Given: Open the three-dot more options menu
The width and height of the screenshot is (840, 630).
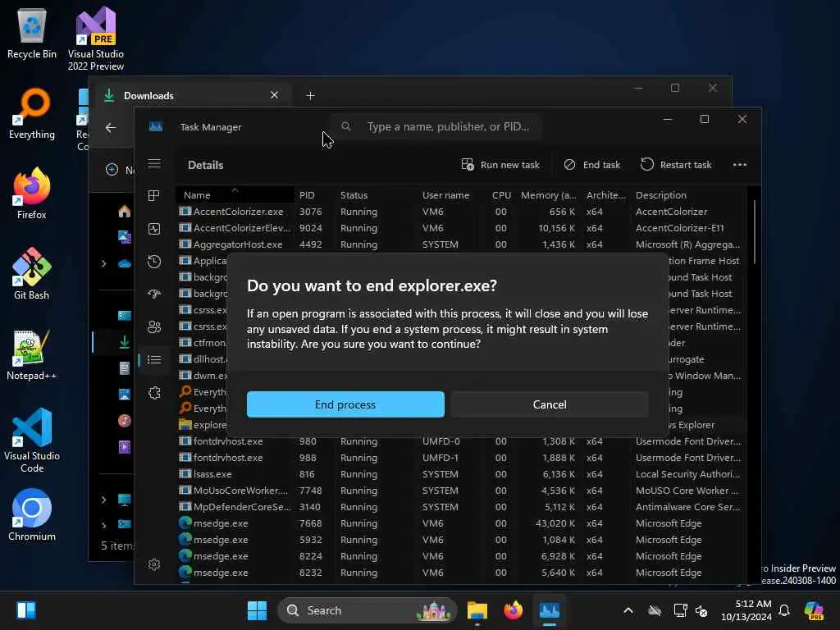Looking at the screenshot, I should tap(739, 165).
